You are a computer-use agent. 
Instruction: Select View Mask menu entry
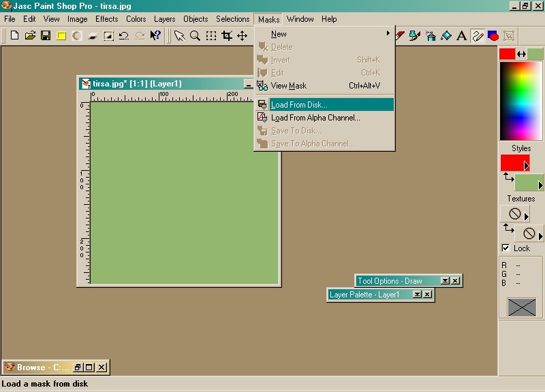click(325, 86)
